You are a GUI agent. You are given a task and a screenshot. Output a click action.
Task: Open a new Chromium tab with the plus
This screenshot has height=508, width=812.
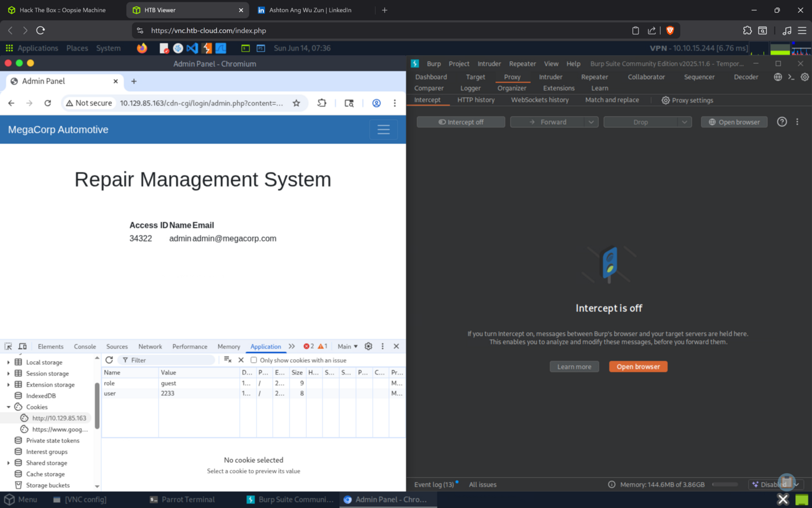pos(134,81)
